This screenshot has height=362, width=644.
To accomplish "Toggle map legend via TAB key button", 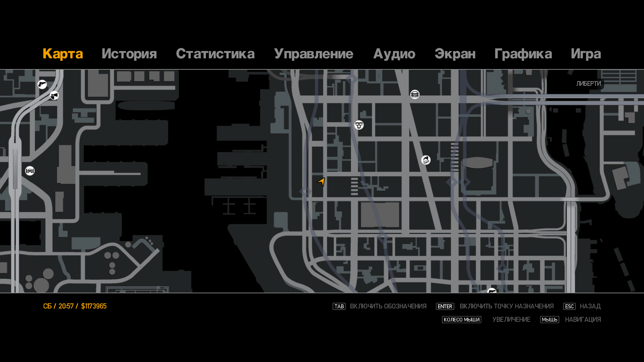I will coord(339,306).
